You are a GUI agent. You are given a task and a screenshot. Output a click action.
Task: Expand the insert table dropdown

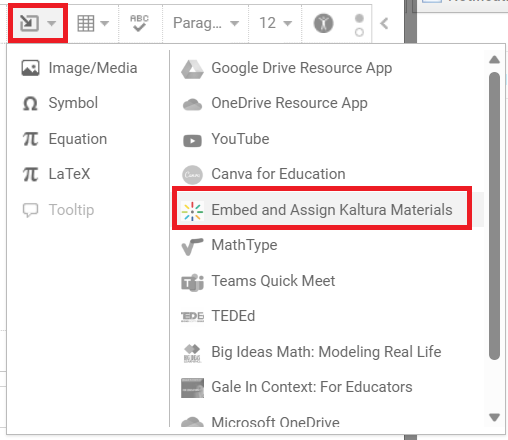point(93,23)
